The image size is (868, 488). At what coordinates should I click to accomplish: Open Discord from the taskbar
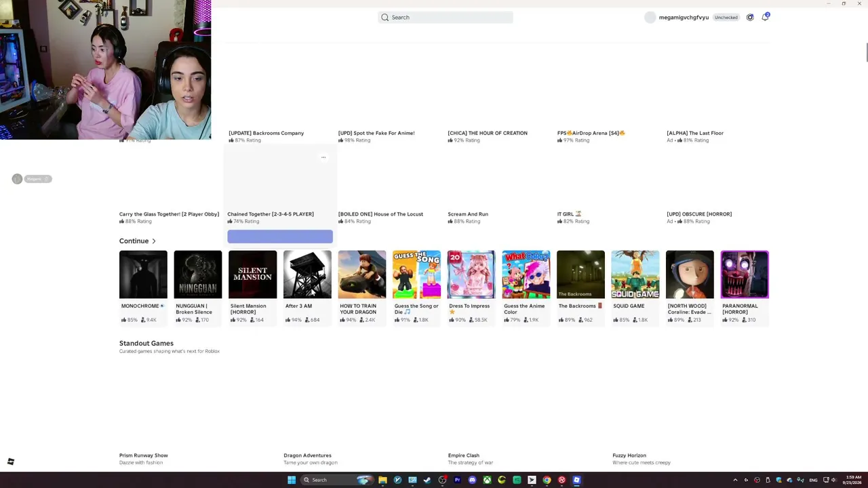point(472,480)
